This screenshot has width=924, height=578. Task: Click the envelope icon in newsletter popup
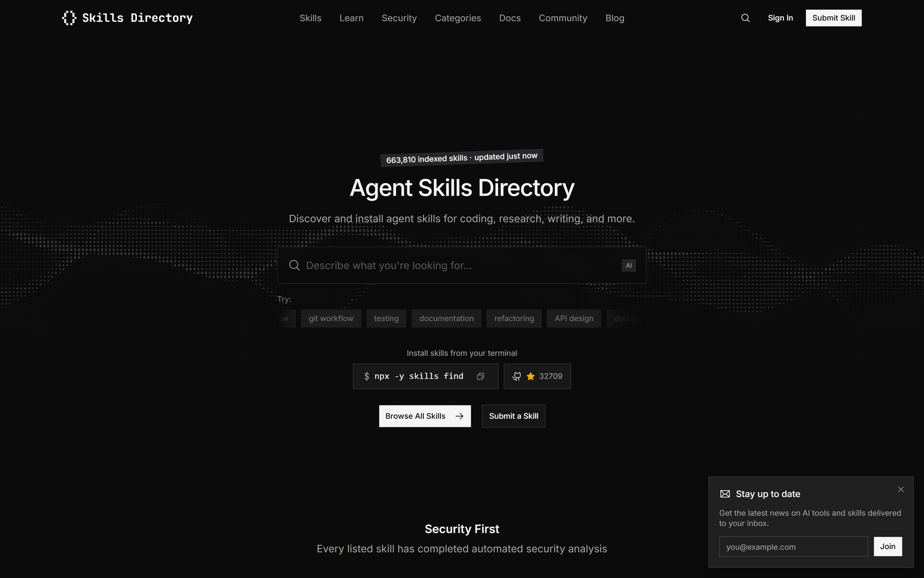(x=725, y=494)
